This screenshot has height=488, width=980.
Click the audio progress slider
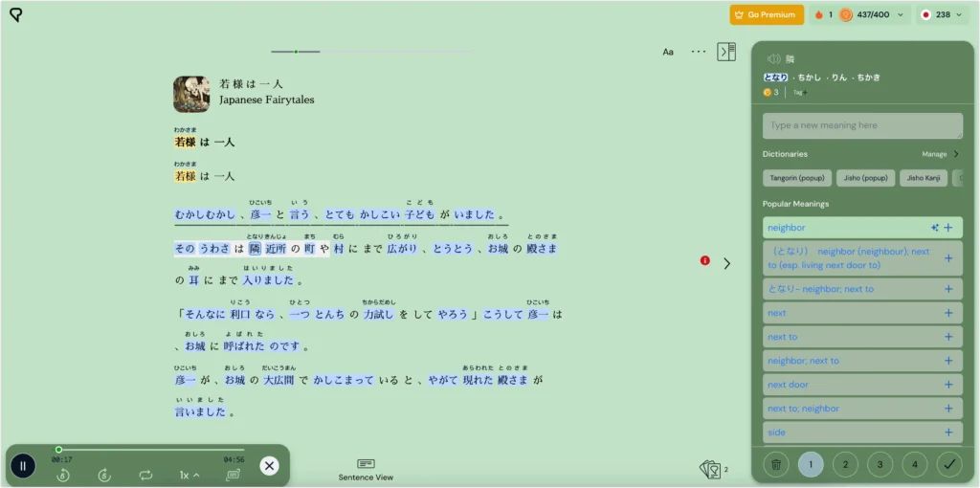(x=148, y=450)
